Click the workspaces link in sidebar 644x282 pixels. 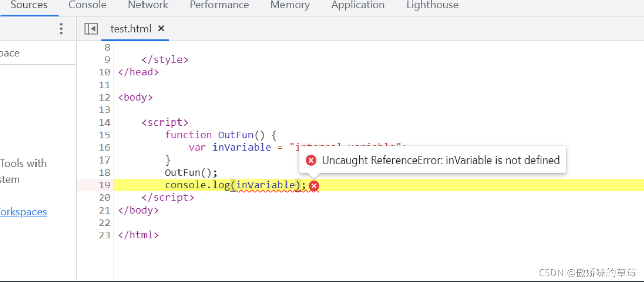coord(23,212)
